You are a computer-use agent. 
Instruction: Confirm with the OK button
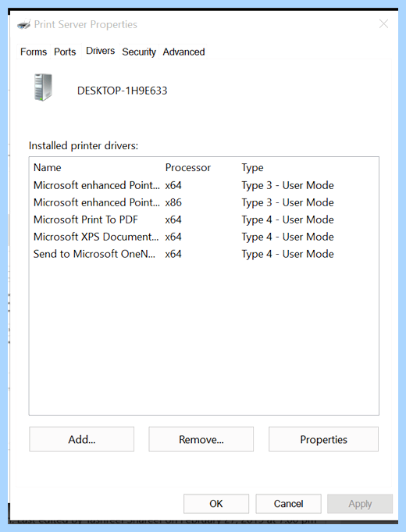pos(216,504)
